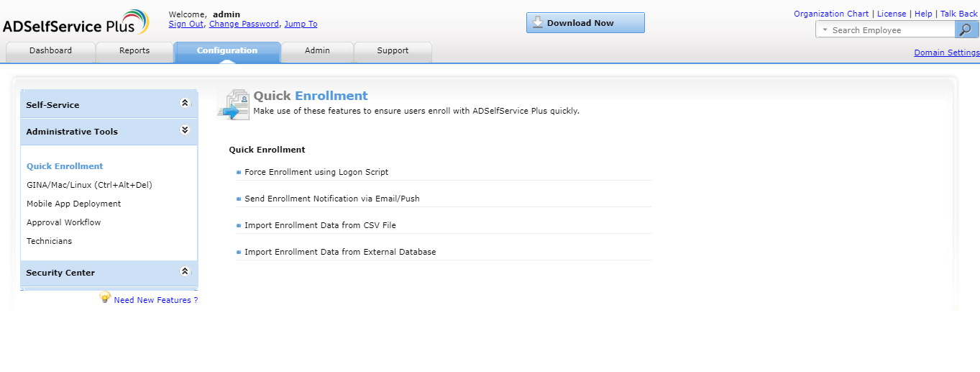Open the Support tab
980x372 pixels.
[x=393, y=51]
